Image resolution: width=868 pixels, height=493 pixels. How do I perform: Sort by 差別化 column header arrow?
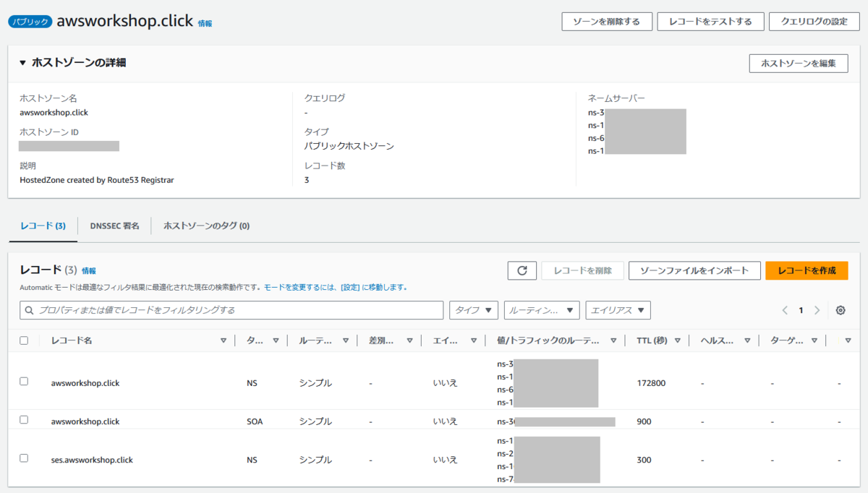point(409,340)
